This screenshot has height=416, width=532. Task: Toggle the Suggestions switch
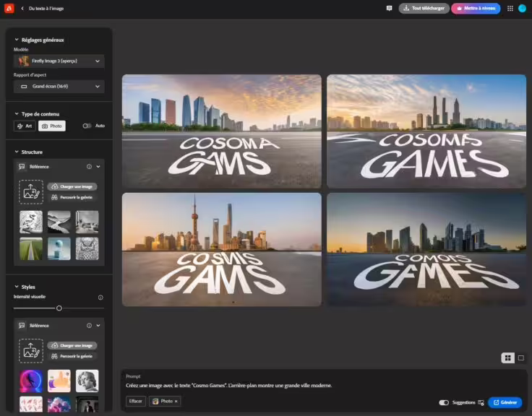click(444, 402)
